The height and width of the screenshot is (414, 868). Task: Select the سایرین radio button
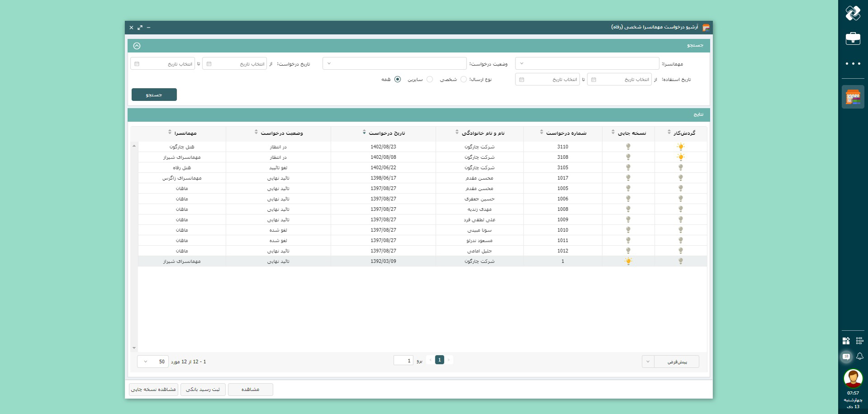tap(429, 79)
